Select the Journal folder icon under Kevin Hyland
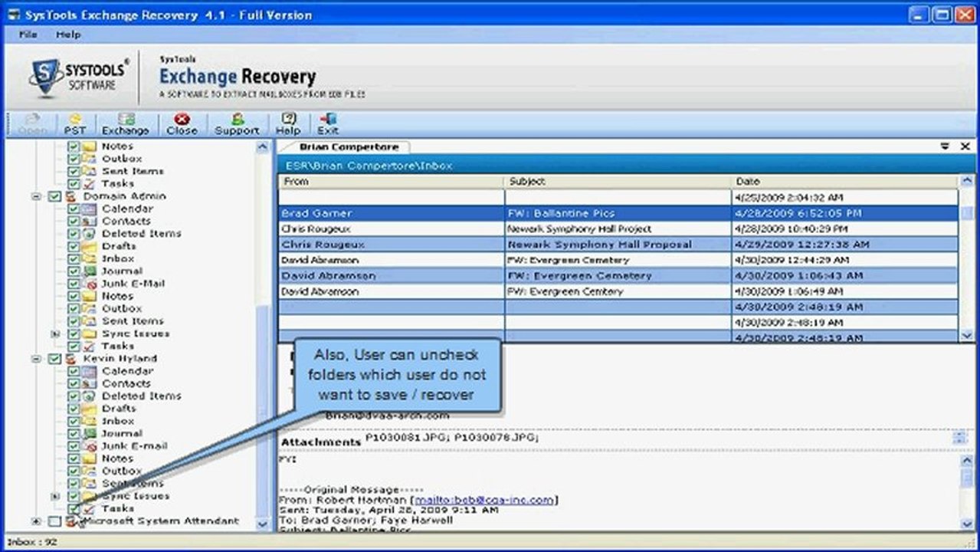Image resolution: width=980 pixels, height=552 pixels. point(89,433)
